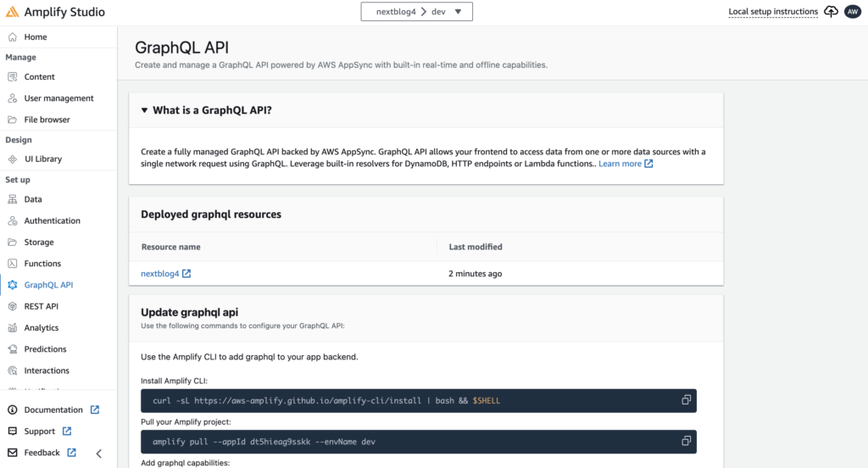The image size is (868, 468).
Task: Click the REST API icon in sidebar
Action: [12, 306]
